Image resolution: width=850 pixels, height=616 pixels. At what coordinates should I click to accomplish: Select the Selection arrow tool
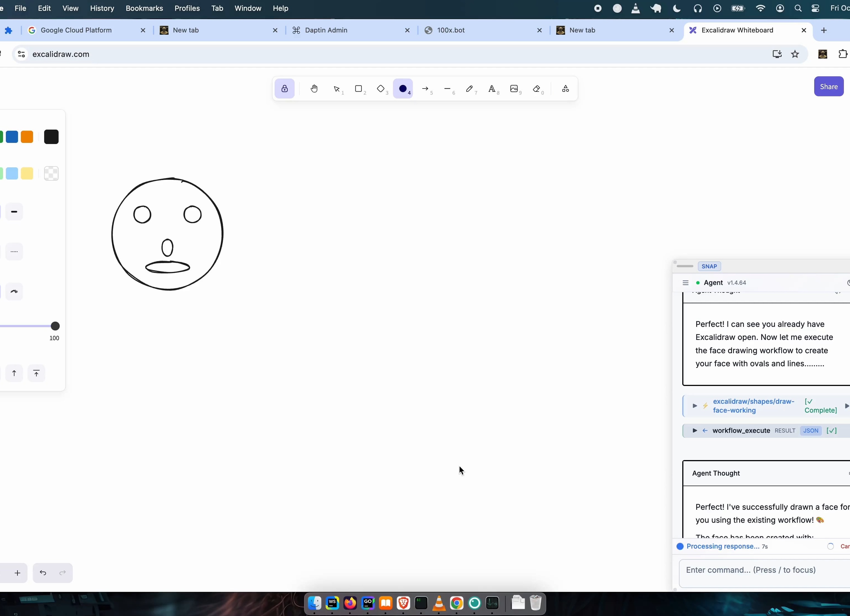coord(337,89)
